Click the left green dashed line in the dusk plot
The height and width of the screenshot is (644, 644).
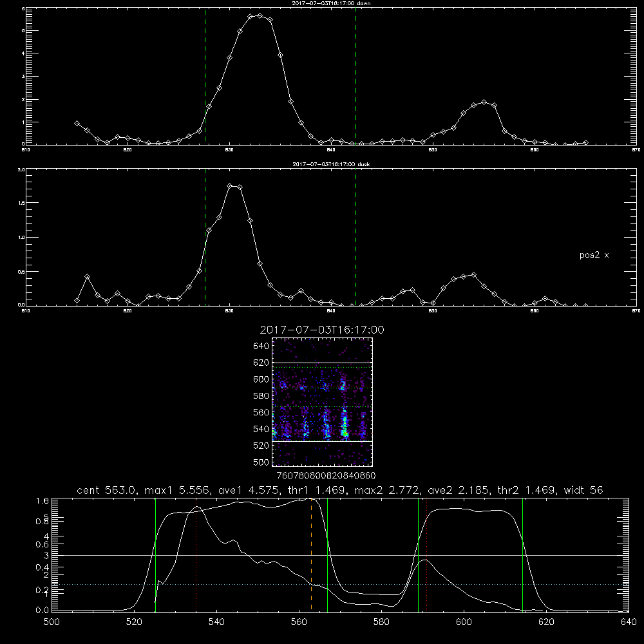coord(205,237)
